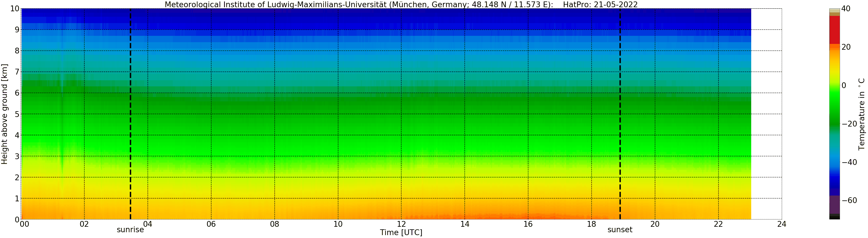
Task: Click the white no-data area after 23 UTC
Action: tap(766, 114)
